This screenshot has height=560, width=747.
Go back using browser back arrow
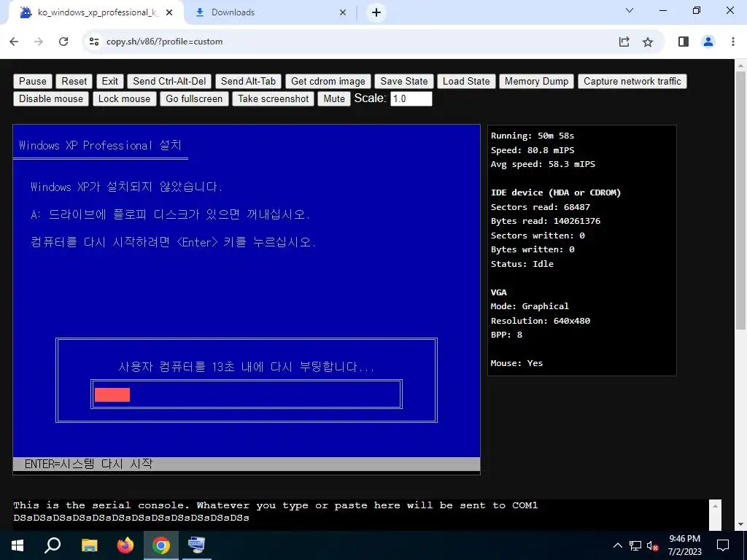pos(14,42)
